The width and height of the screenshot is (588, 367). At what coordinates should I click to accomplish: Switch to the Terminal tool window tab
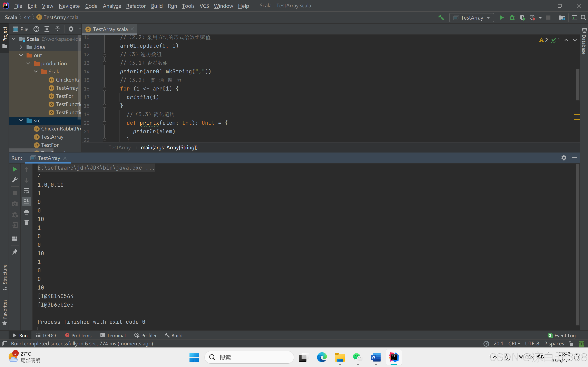(x=113, y=335)
